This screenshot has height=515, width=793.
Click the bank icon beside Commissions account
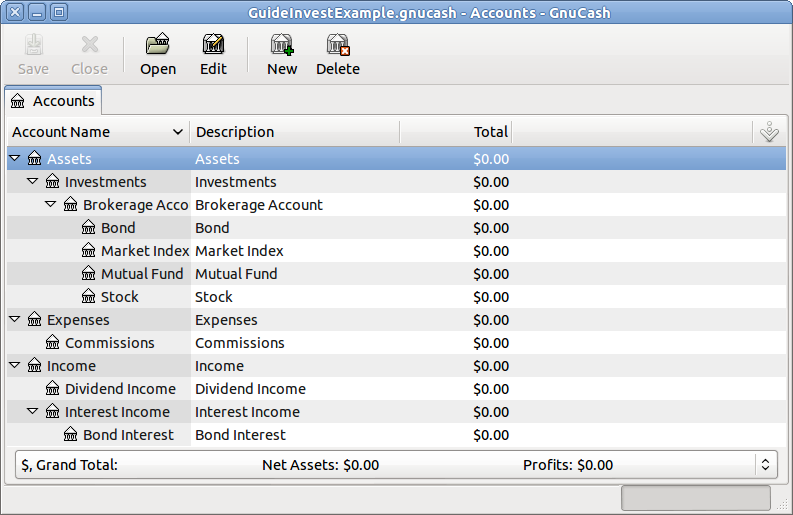coord(53,343)
